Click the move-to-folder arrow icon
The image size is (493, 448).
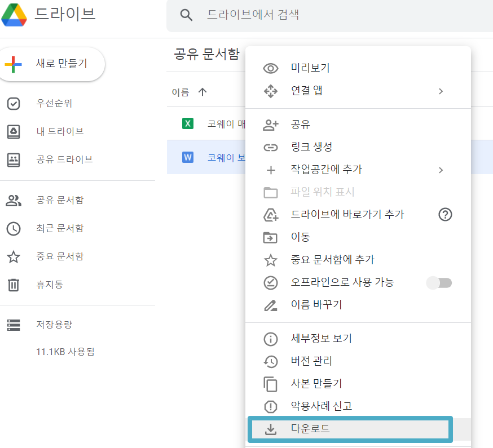coord(270,237)
